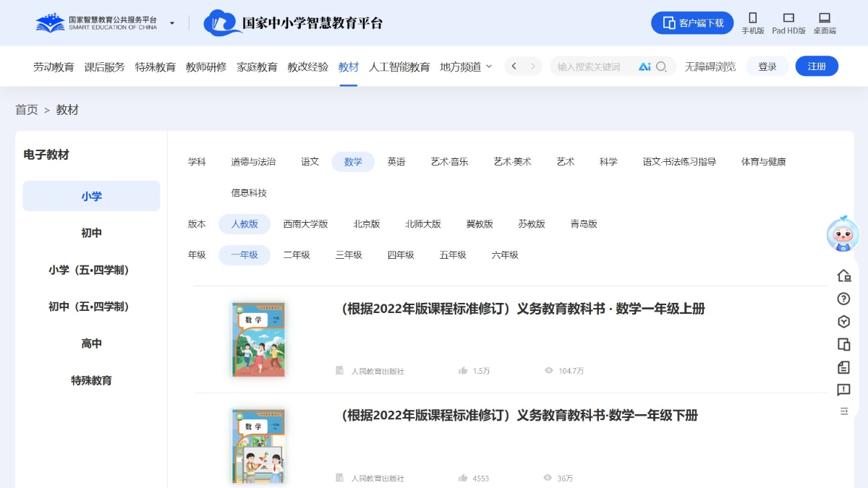Screen dimensions: 868x488
Task: Open the platform switcher dropdown arrow
Action: click(172, 23)
